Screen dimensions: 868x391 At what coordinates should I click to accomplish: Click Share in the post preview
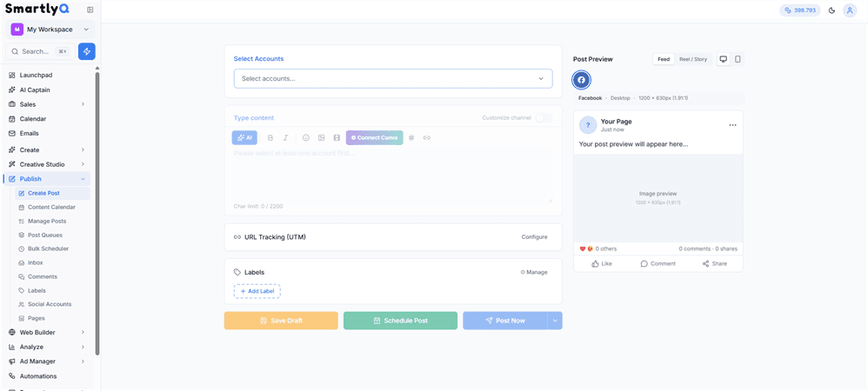point(715,264)
